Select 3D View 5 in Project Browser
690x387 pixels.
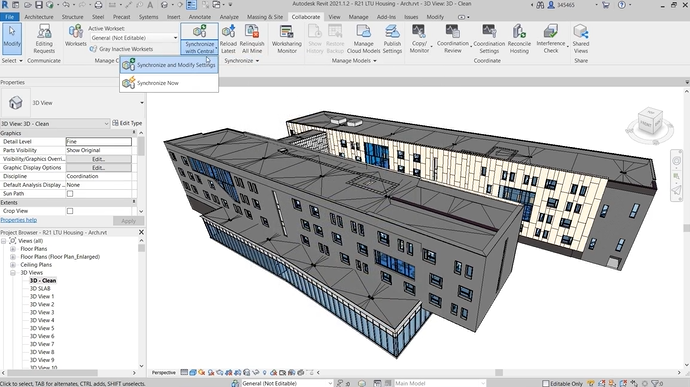coord(42,328)
